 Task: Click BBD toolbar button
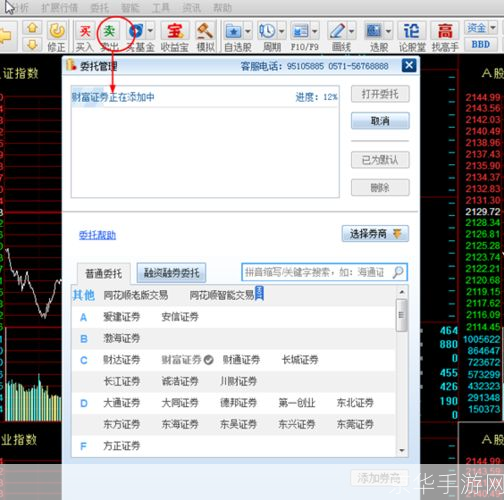(480, 44)
